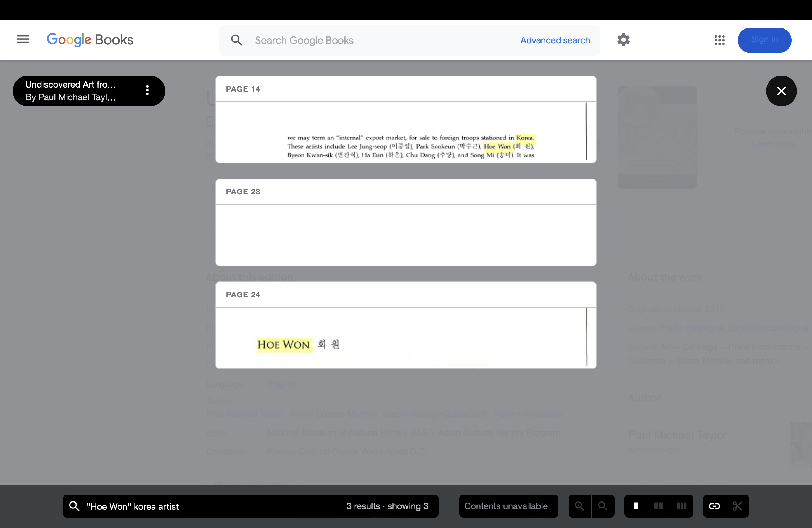Switch to single page view

click(x=636, y=506)
